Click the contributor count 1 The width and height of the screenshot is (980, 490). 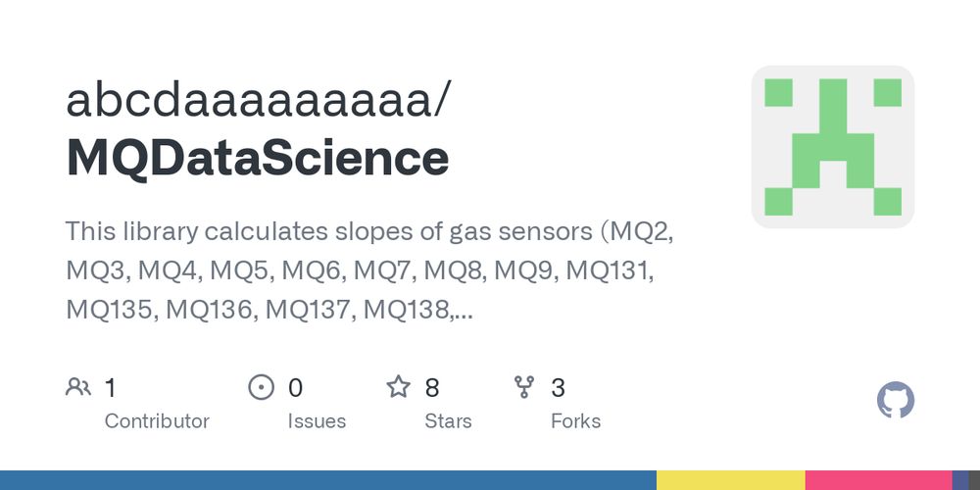pos(110,388)
